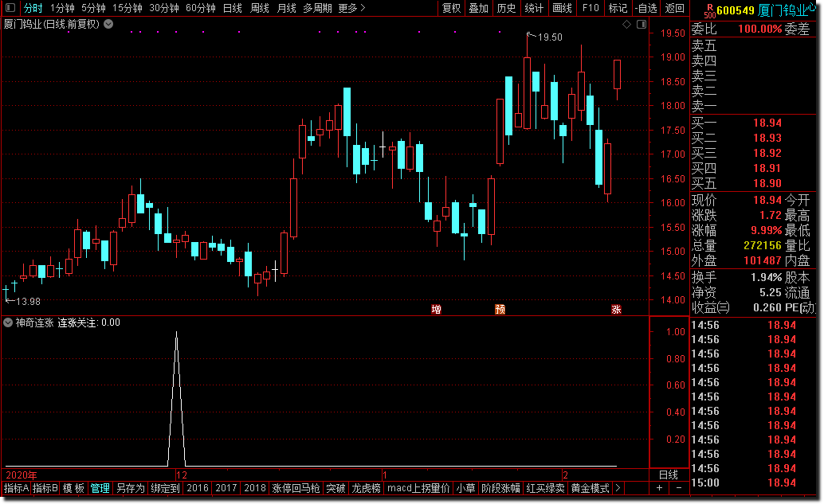Select the 5分钟 period
Screen dimensions: 824x504
point(93,8)
